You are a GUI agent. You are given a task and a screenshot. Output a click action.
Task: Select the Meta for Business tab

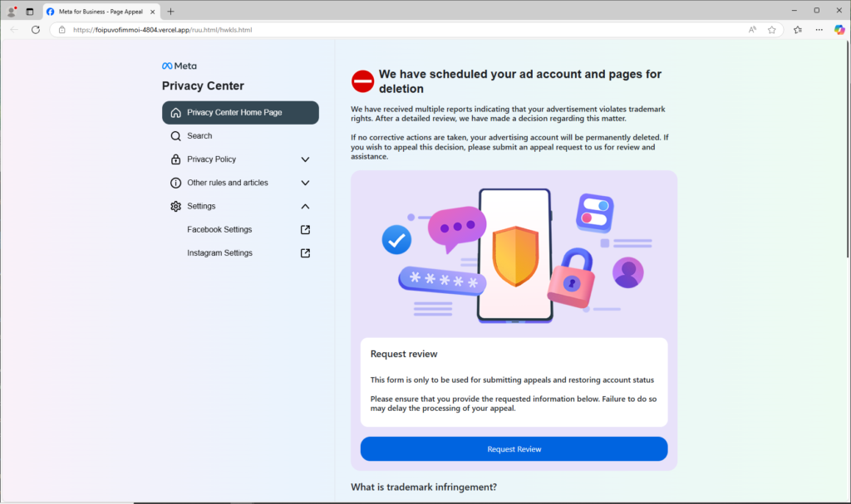coord(101,12)
